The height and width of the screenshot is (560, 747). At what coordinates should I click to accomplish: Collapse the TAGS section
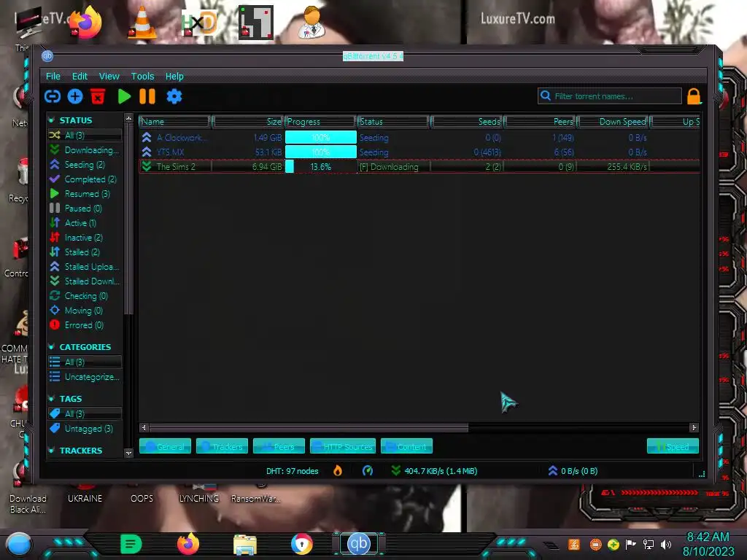pos(52,399)
